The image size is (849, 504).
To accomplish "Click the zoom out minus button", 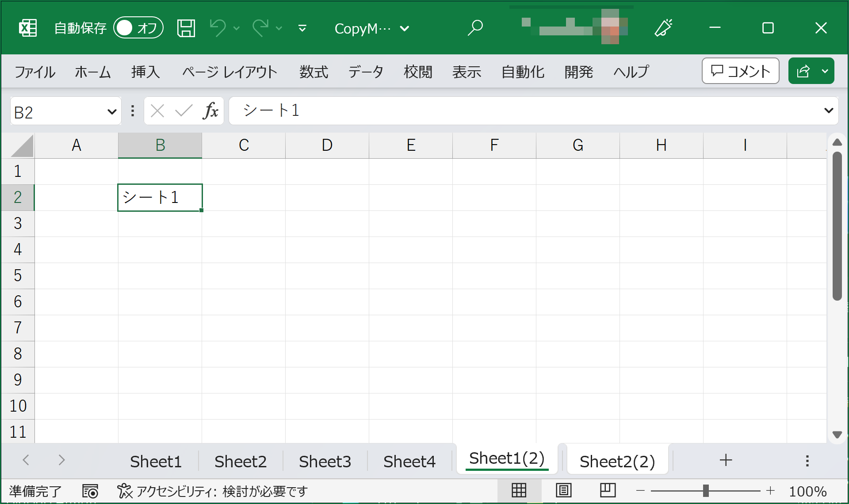I will pyautogui.click(x=640, y=491).
